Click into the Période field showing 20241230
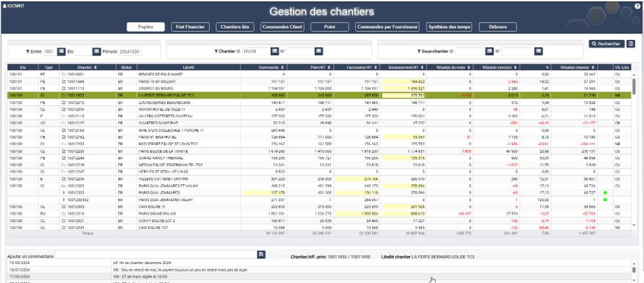 [131, 51]
